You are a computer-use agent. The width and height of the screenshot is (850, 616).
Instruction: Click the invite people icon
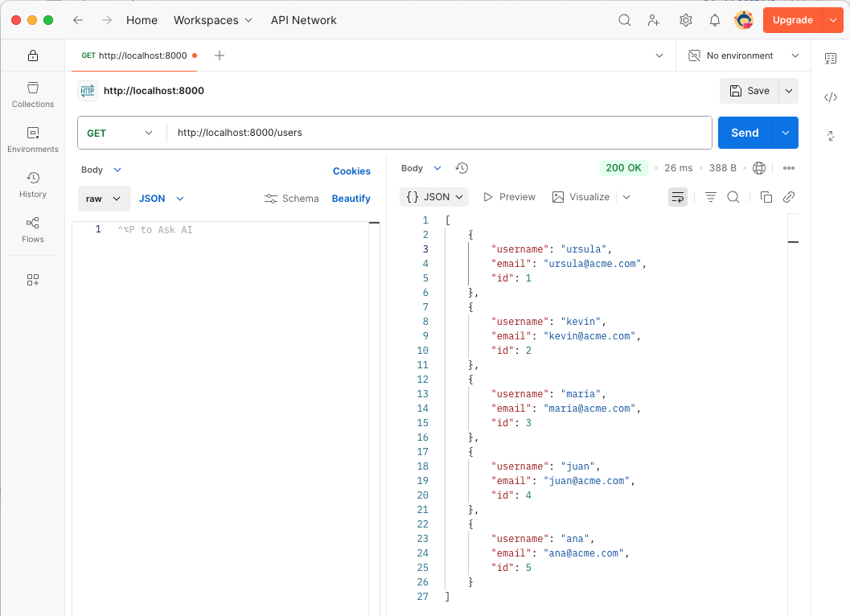[654, 20]
